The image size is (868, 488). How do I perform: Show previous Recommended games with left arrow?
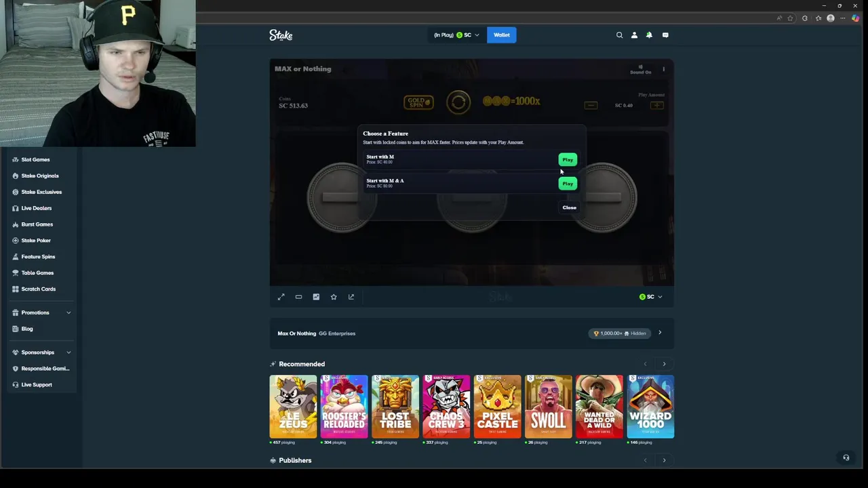[646, 364]
